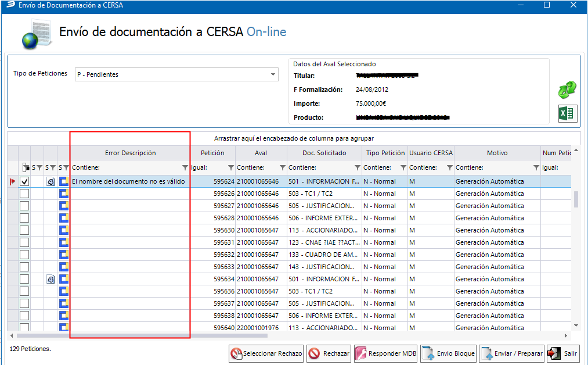Click the document icon in row 595638
The image size is (588, 365).
click(x=64, y=316)
